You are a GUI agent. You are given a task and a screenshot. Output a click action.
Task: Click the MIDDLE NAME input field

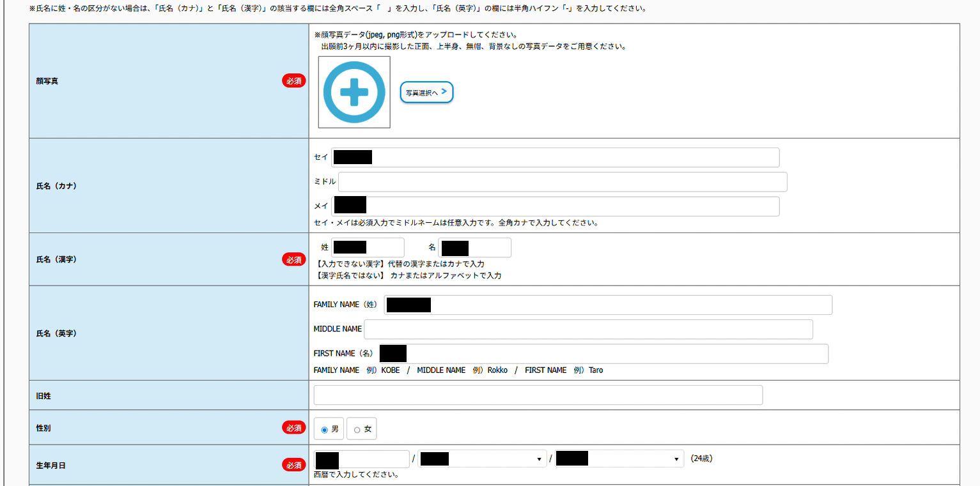pyautogui.click(x=588, y=330)
